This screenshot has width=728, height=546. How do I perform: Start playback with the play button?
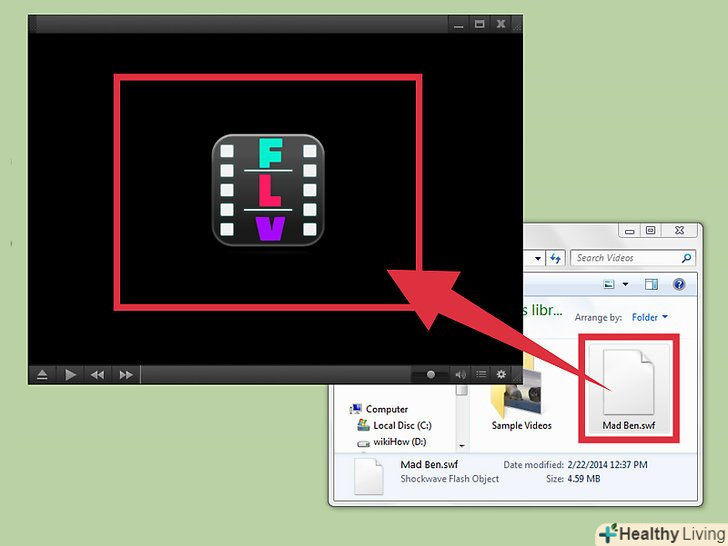[x=71, y=374]
